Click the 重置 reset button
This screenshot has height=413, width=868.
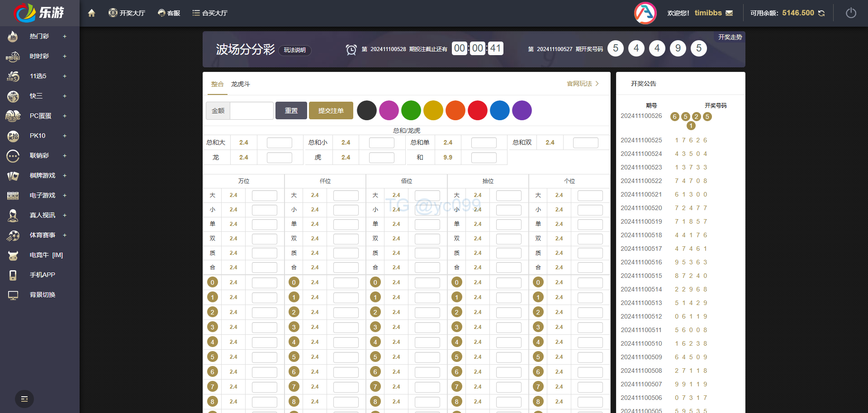[x=291, y=111]
